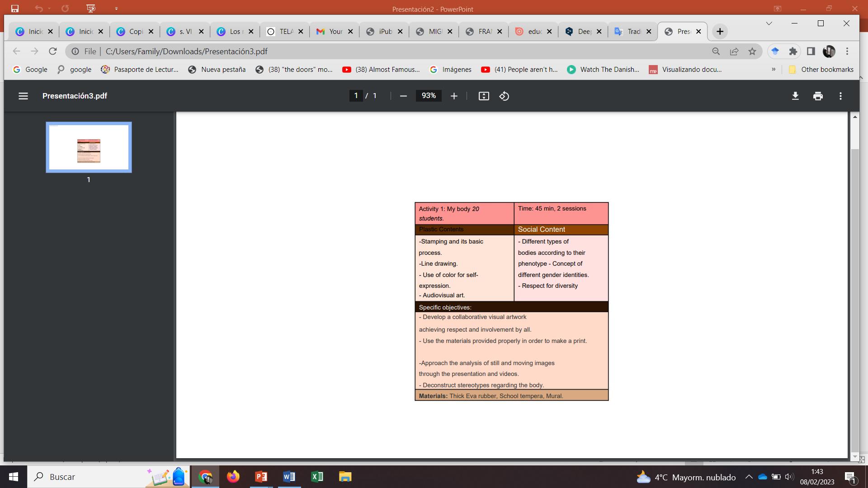Select the page 1 thumbnail
Viewport: 868px width, 488px height.
click(x=89, y=147)
